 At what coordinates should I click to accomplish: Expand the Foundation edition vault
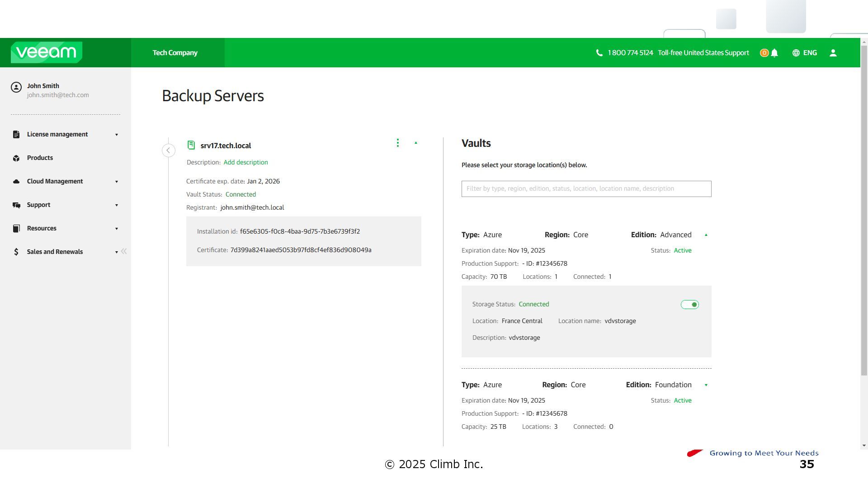tap(706, 385)
